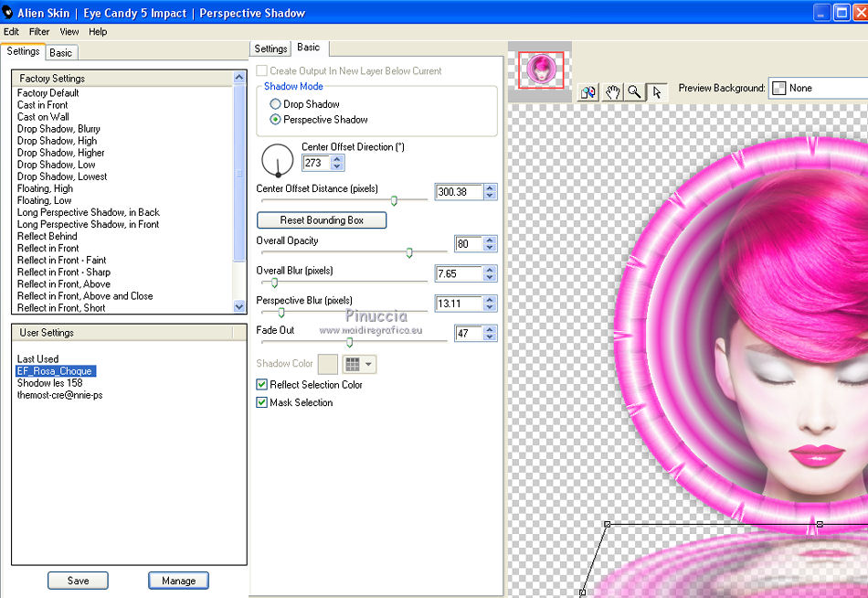Viewport: 868px width, 598px height.
Task: Open the Help menu
Action: 98,32
